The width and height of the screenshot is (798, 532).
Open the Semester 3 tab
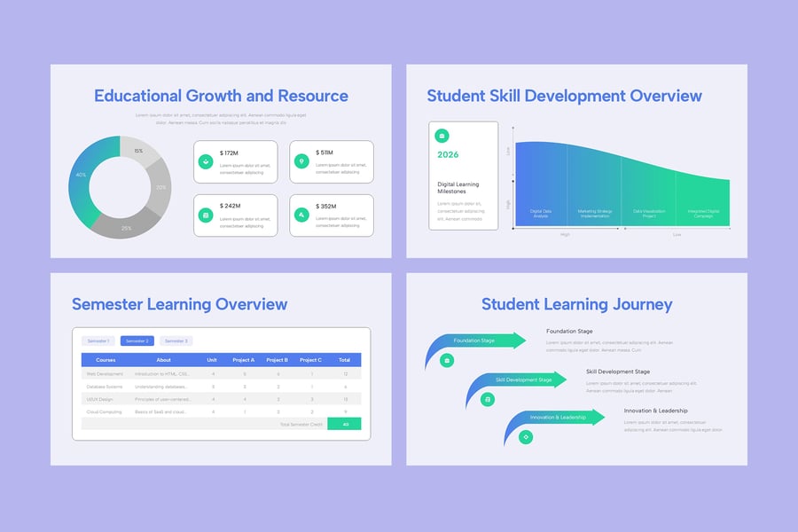tap(176, 340)
